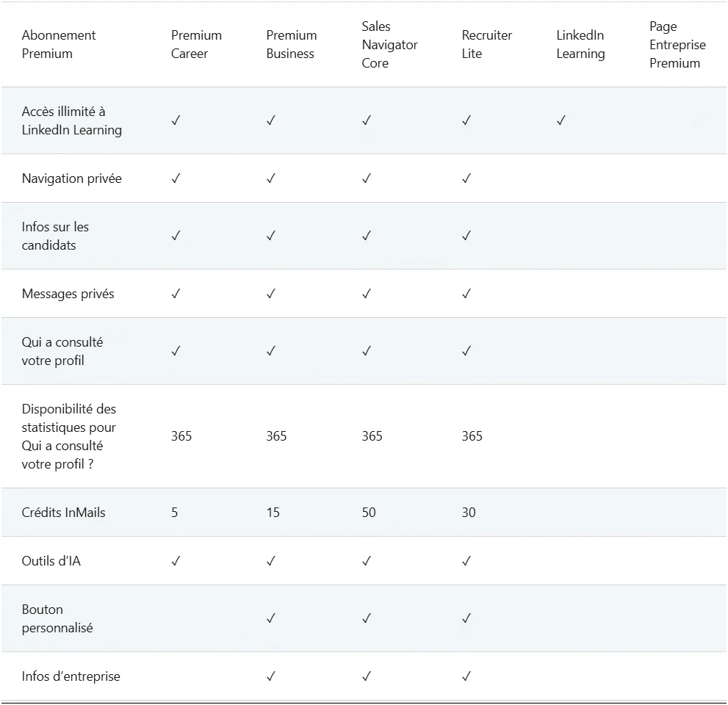Image resolution: width=728 pixels, height=705 pixels.
Task: Click Sales Navigator checkmark in Navigation privée row
Action: [x=367, y=178]
